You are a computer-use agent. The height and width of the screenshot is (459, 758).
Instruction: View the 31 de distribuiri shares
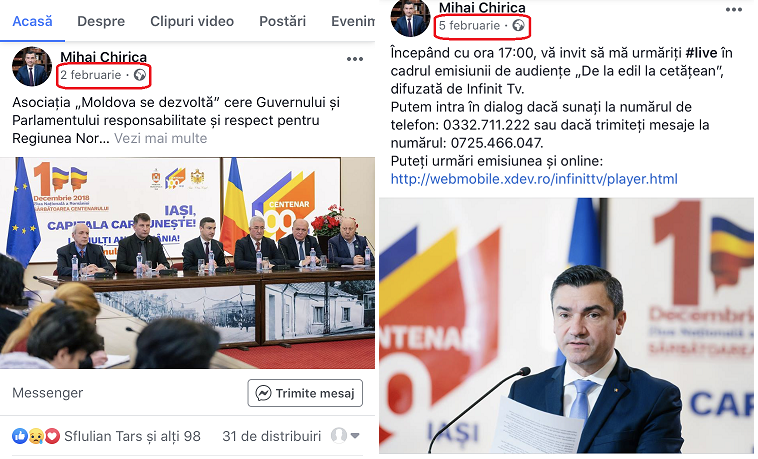pos(272,436)
